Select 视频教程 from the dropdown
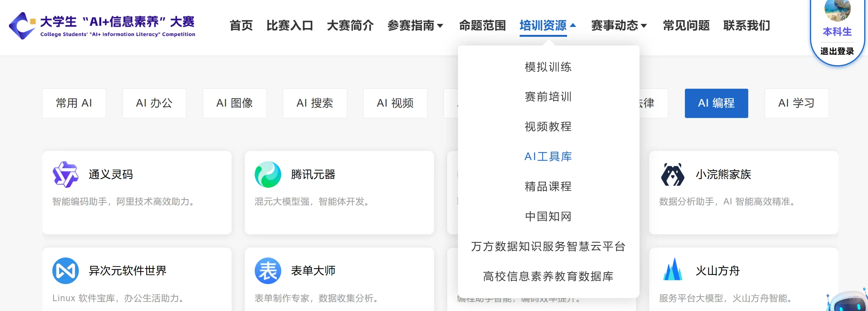The height and width of the screenshot is (311, 868). point(548,127)
